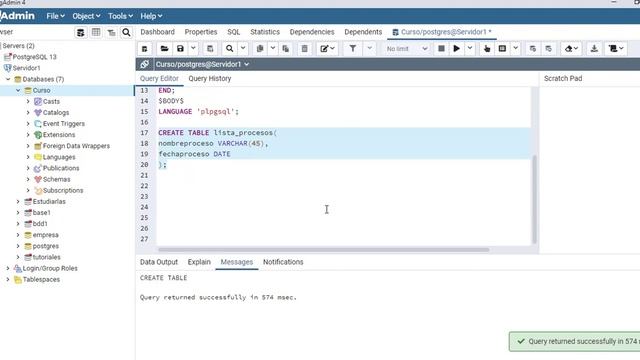Select the empresa database

[x=45, y=235]
